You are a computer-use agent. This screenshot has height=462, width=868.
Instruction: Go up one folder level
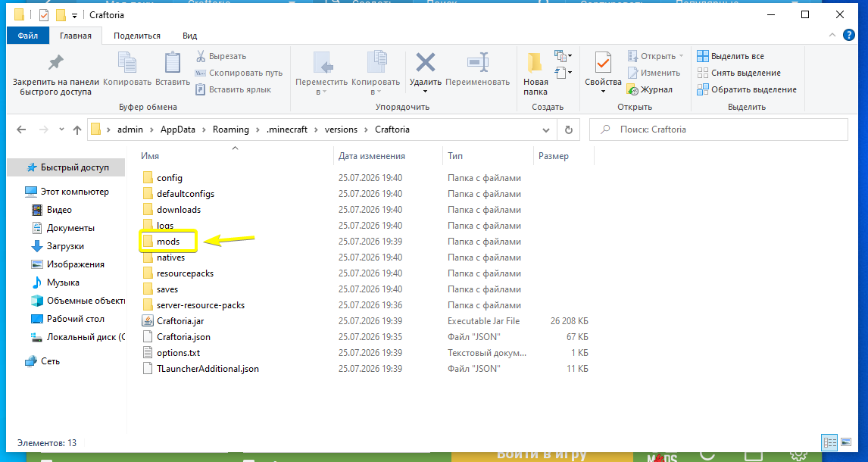[77, 130]
